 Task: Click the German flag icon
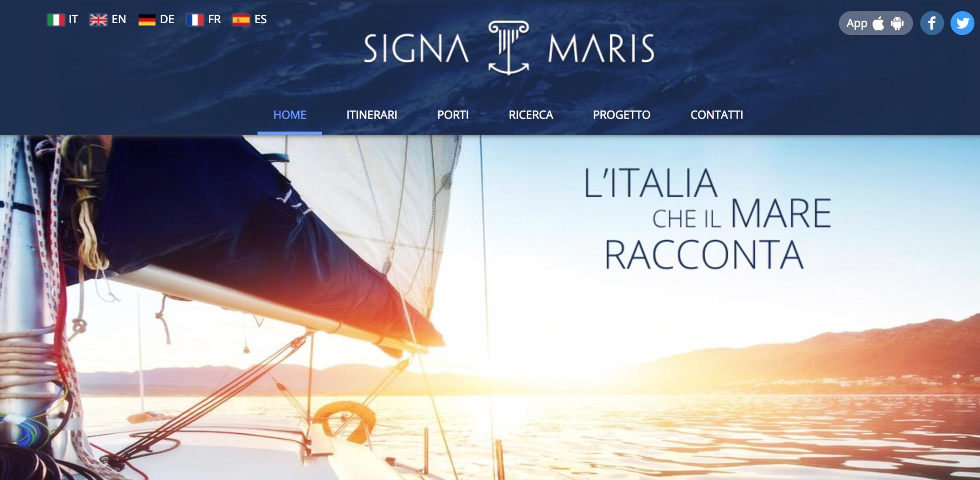(x=147, y=20)
